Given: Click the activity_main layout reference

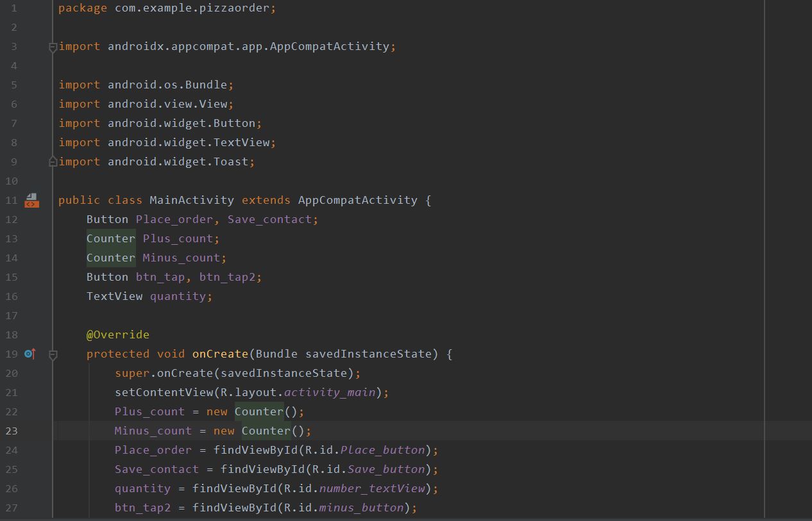Looking at the screenshot, I should pyautogui.click(x=329, y=392).
